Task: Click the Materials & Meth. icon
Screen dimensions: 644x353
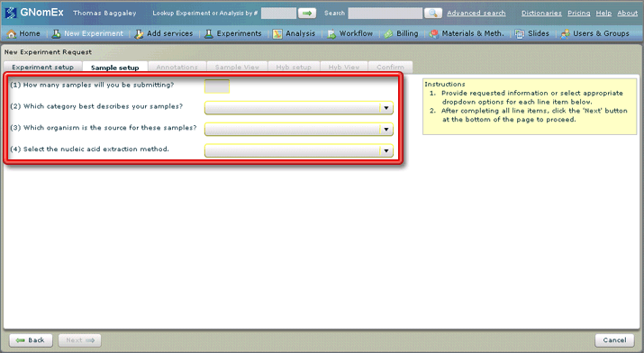Action: coord(434,33)
